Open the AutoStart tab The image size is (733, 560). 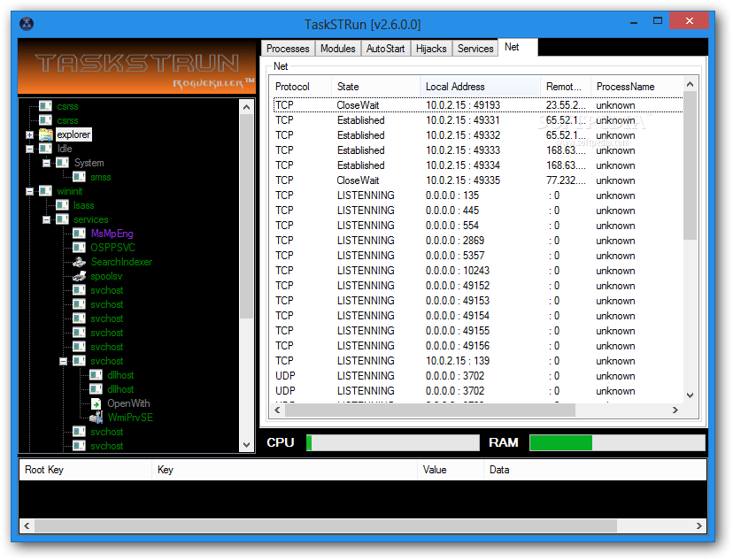point(385,49)
